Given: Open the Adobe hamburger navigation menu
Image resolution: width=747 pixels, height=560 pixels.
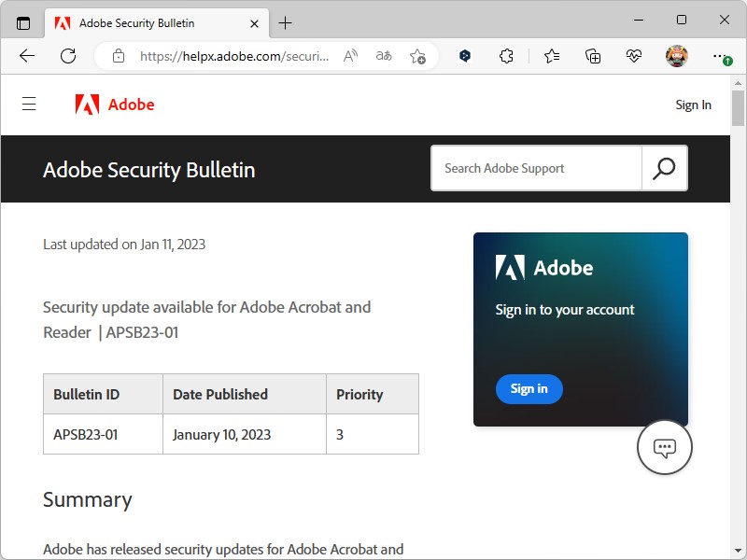Looking at the screenshot, I should tap(29, 105).
